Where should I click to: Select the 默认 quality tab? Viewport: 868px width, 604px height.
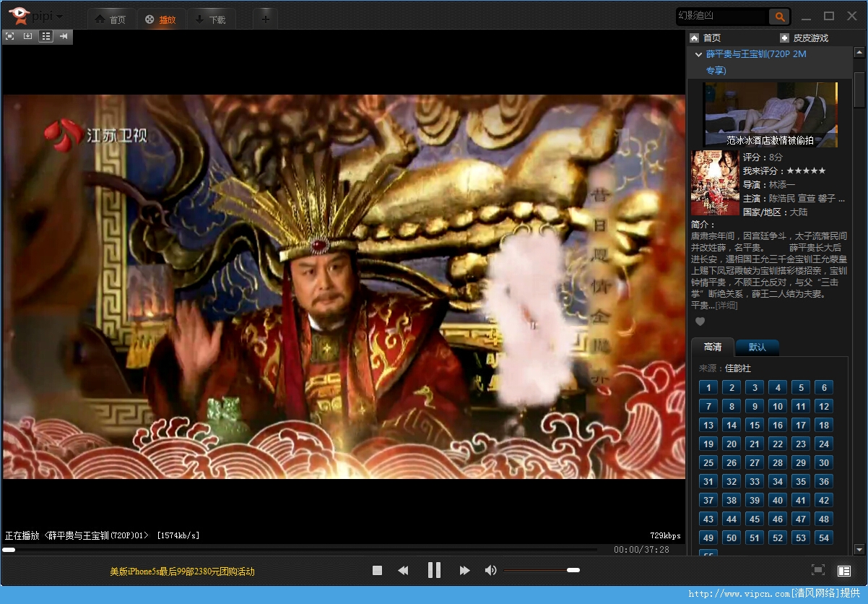pyautogui.click(x=757, y=348)
